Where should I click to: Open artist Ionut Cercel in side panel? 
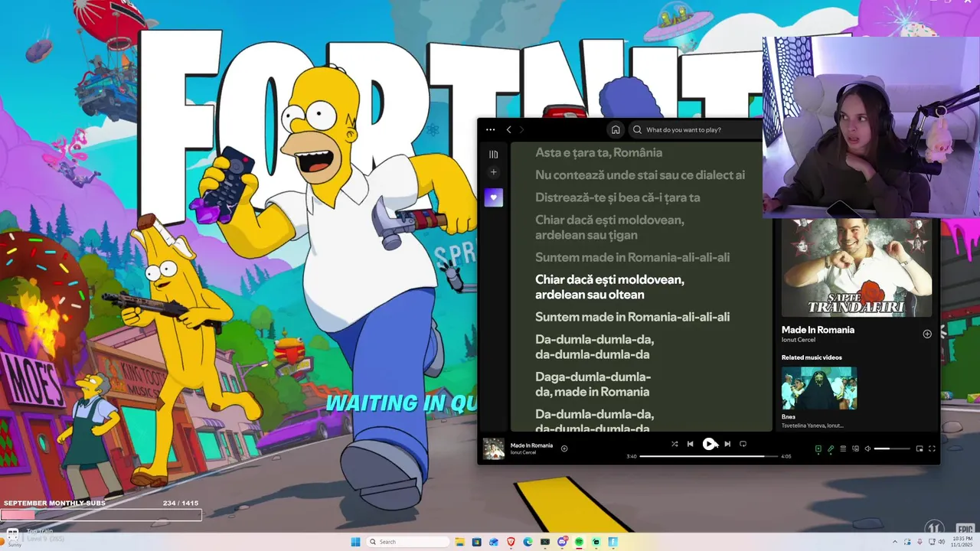799,340
